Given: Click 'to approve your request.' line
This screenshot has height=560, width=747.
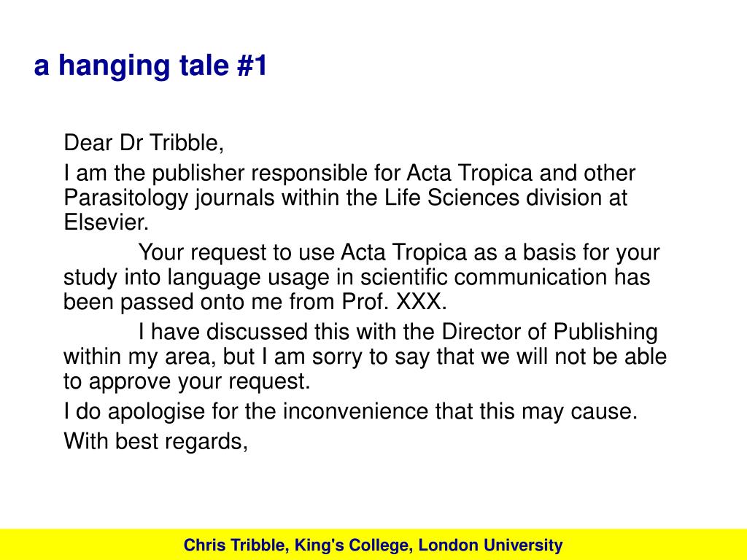Looking at the screenshot, I should tap(187, 382).
